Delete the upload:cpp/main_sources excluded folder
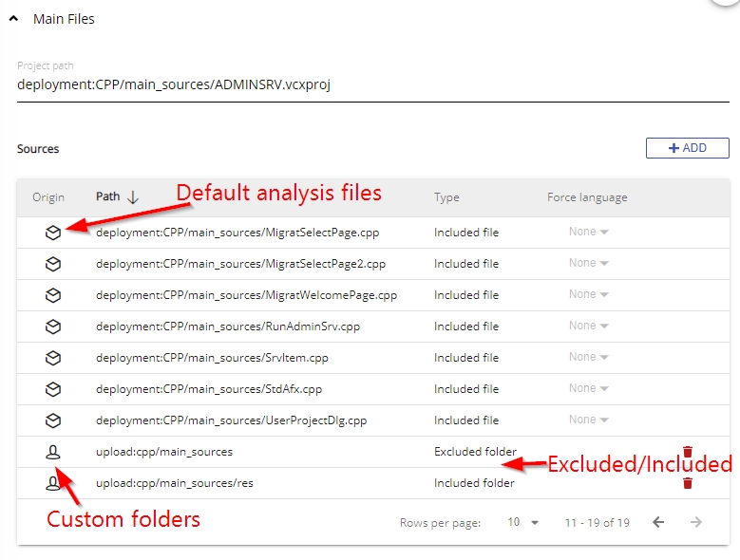The height and width of the screenshot is (560, 740). [x=688, y=453]
